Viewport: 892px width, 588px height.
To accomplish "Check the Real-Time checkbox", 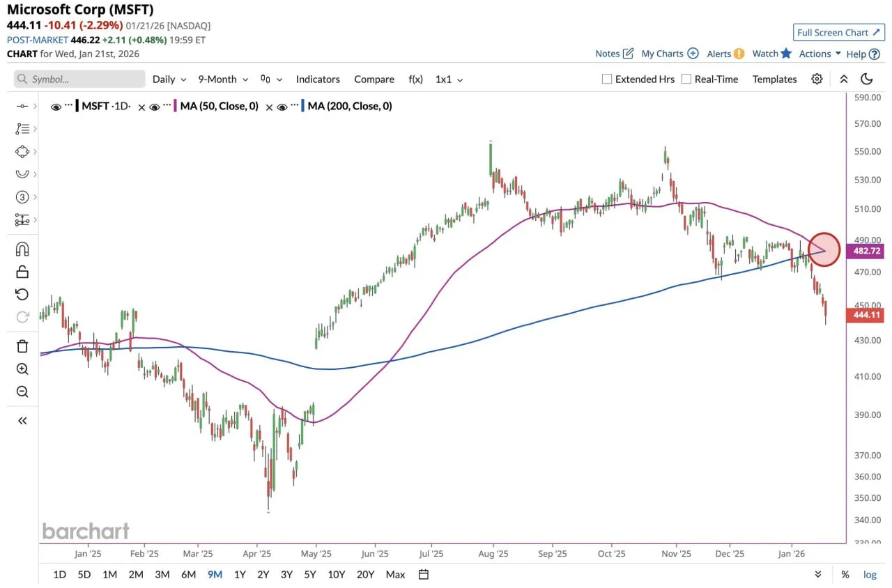I will click(686, 79).
